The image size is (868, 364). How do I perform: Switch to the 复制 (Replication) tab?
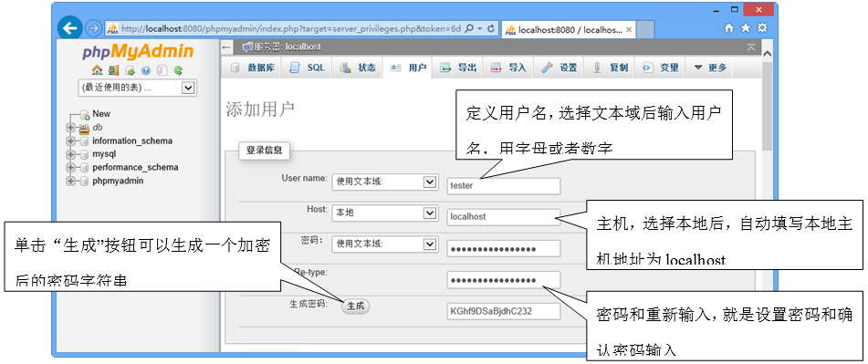click(x=610, y=68)
